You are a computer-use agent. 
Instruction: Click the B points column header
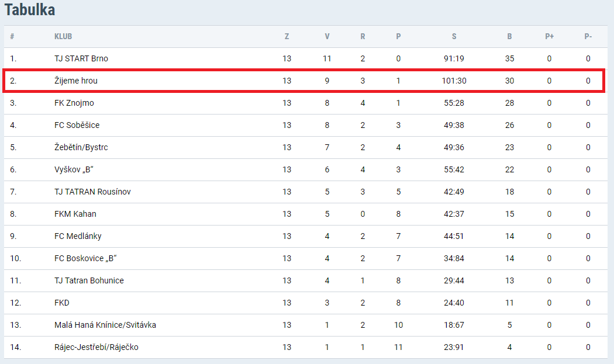(x=509, y=36)
